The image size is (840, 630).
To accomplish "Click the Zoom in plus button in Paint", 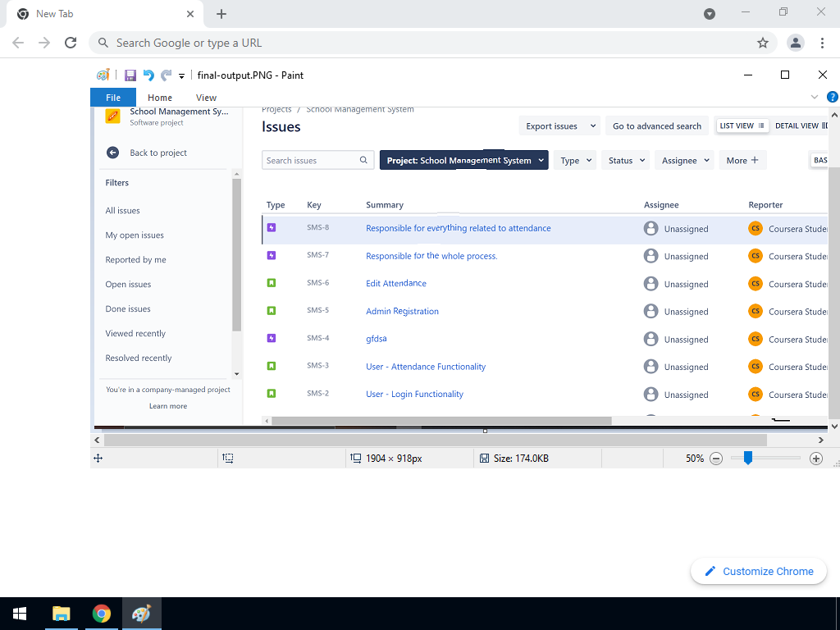I will click(x=816, y=459).
